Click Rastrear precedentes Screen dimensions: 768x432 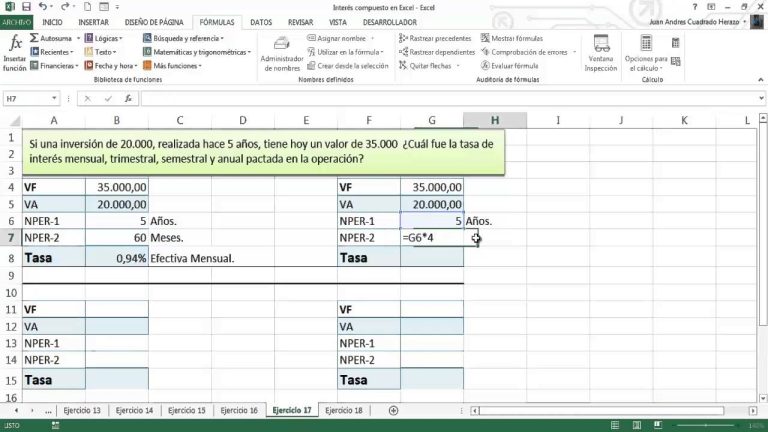(437, 38)
